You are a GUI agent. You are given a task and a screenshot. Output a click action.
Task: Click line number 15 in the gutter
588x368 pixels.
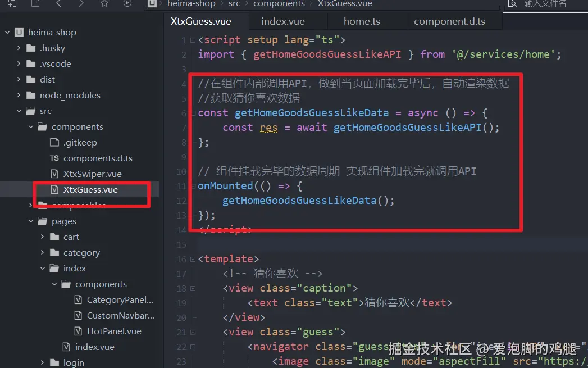[x=181, y=244]
